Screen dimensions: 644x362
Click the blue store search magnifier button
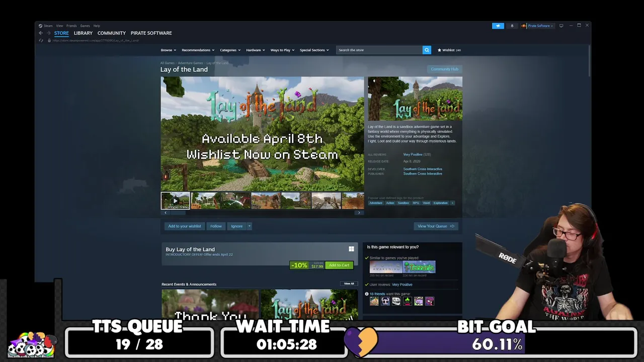point(427,50)
